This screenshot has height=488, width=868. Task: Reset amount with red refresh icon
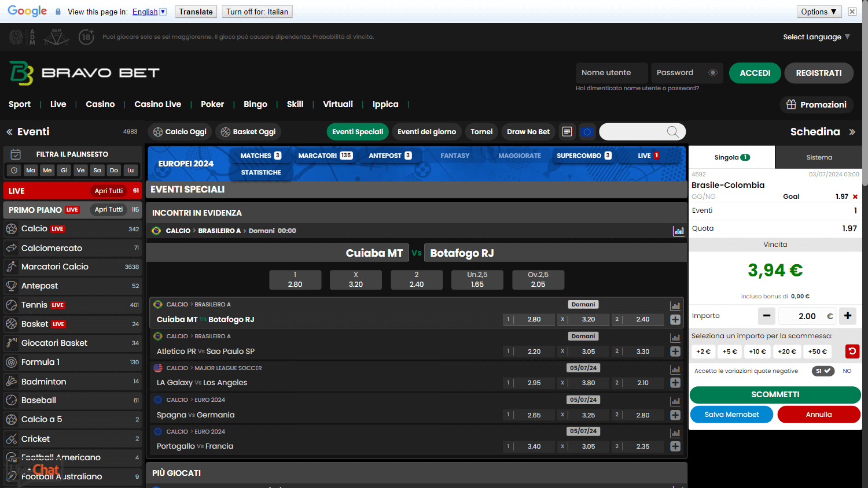pyautogui.click(x=852, y=351)
